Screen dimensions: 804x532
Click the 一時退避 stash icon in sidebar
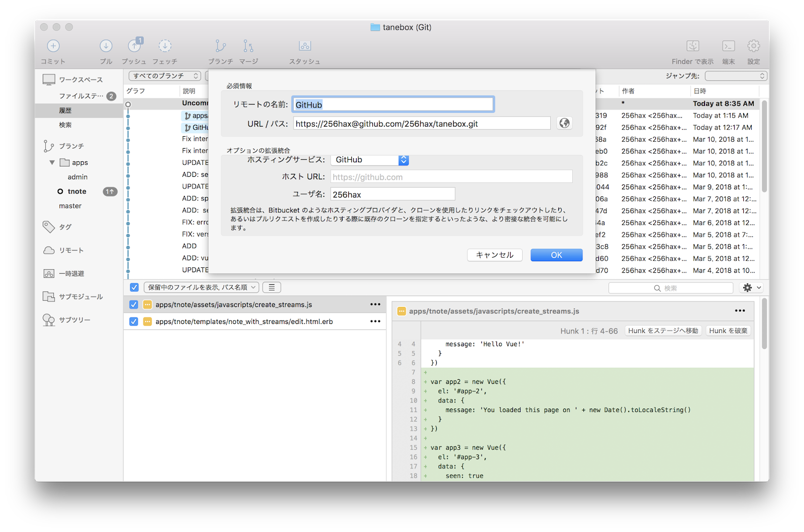pos(49,274)
